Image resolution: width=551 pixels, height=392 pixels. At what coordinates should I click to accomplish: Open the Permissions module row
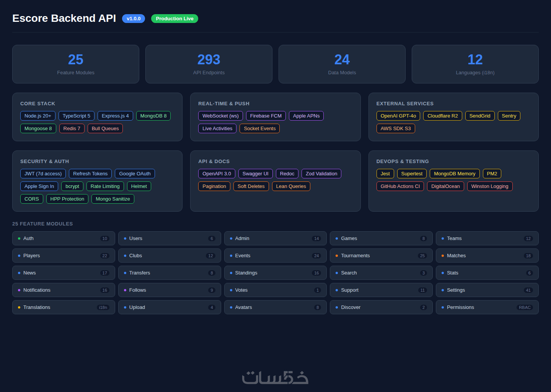pos(487,307)
